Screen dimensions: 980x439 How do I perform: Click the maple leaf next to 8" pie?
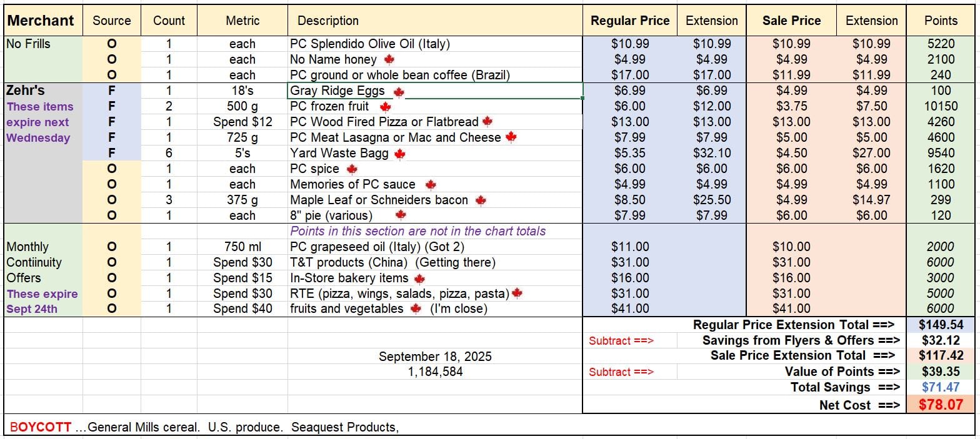(401, 215)
